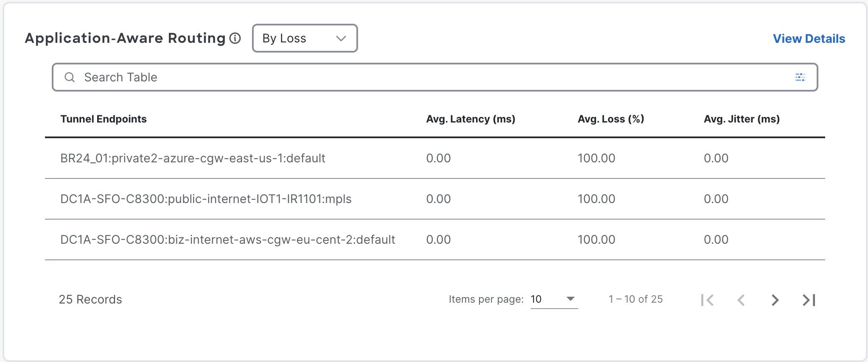Go to the next page
The image size is (868, 362).
click(x=775, y=300)
